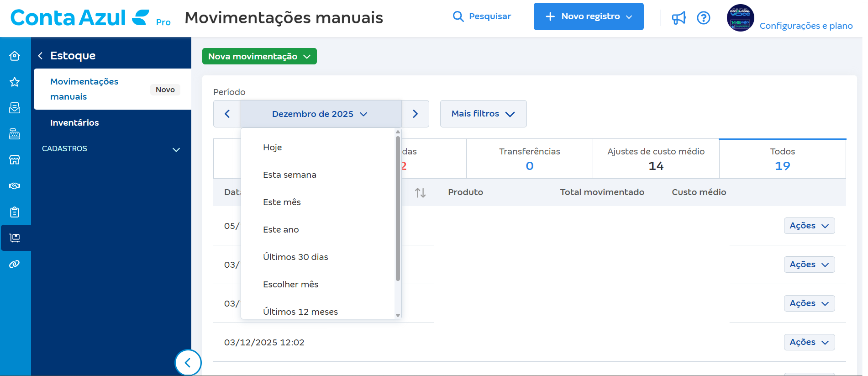Screen dimensions: 868x376
Task: Go to previous month period arrow
Action: [x=227, y=114]
